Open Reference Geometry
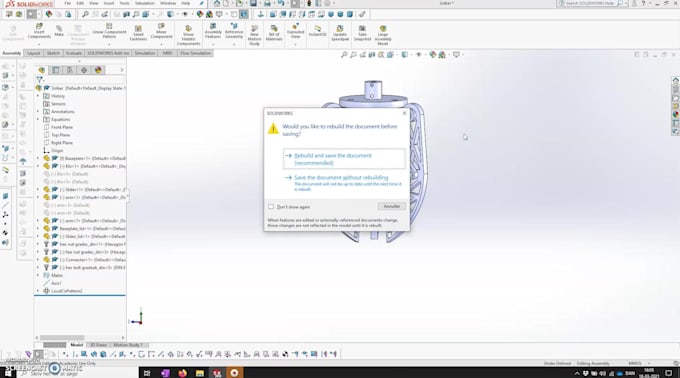The height and width of the screenshot is (378, 680). click(x=234, y=31)
